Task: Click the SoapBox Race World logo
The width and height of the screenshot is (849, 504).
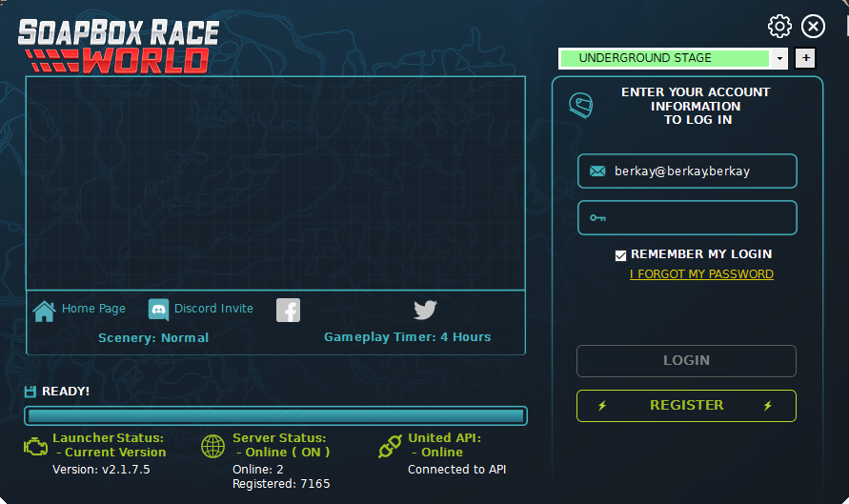Action: (119, 46)
